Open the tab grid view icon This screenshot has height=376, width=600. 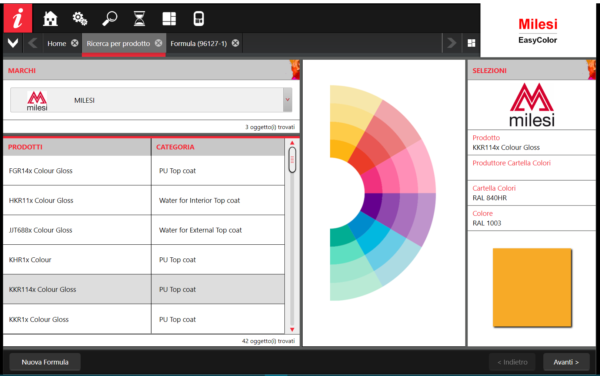click(x=471, y=43)
